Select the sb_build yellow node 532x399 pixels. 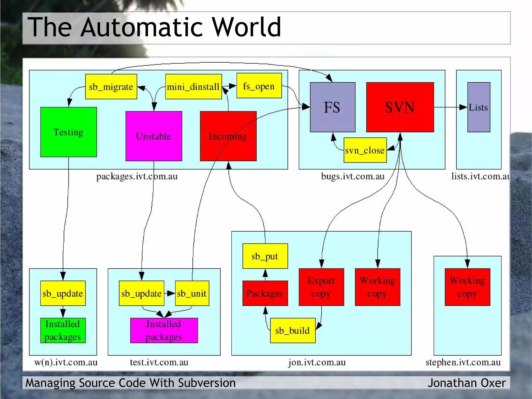[292, 330]
